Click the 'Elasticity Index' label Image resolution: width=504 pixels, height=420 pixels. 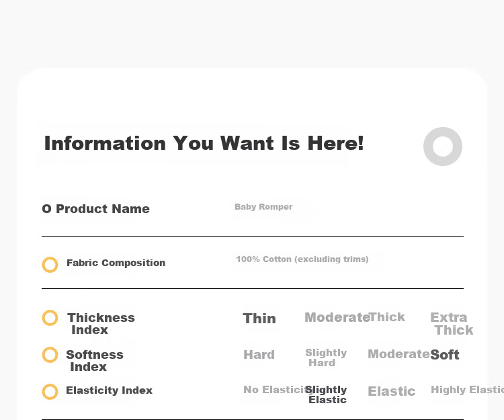[x=110, y=390]
